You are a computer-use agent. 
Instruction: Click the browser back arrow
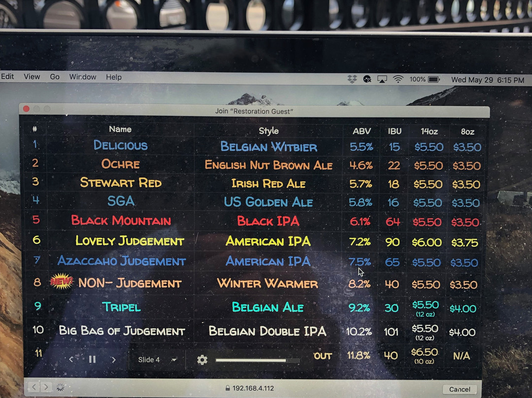point(33,387)
